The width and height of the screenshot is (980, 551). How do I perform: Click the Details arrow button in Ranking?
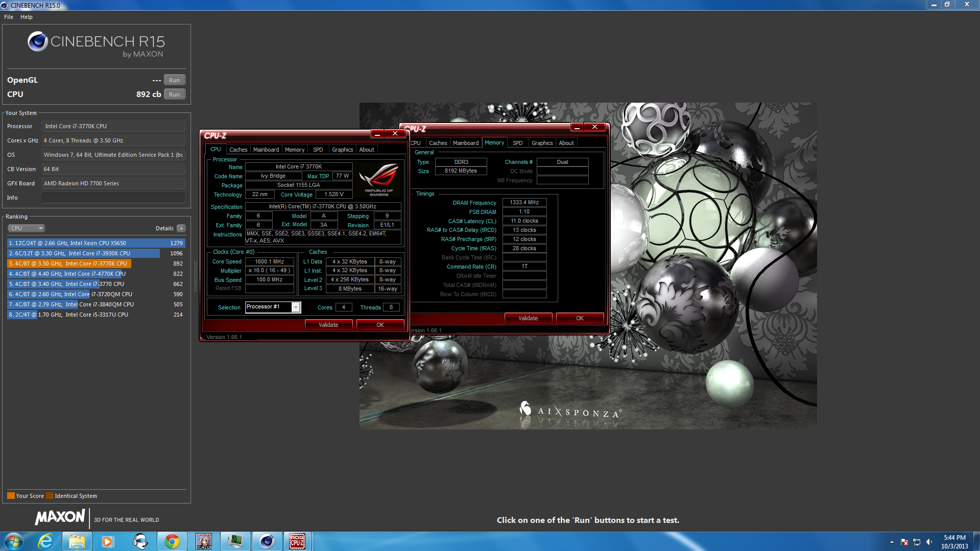[x=181, y=228]
